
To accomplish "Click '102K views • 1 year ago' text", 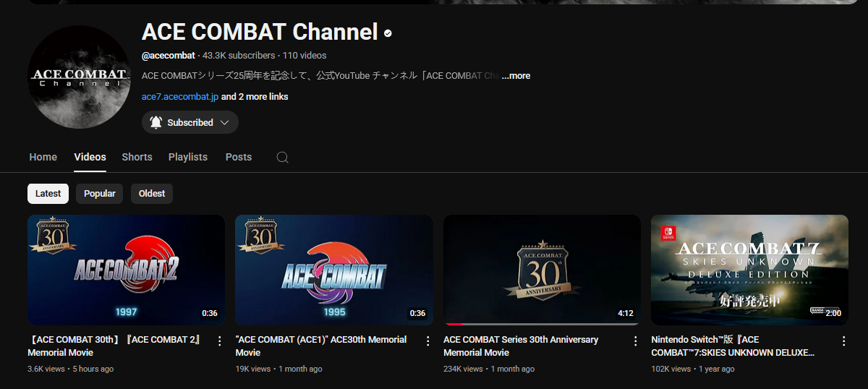I will (x=693, y=369).
